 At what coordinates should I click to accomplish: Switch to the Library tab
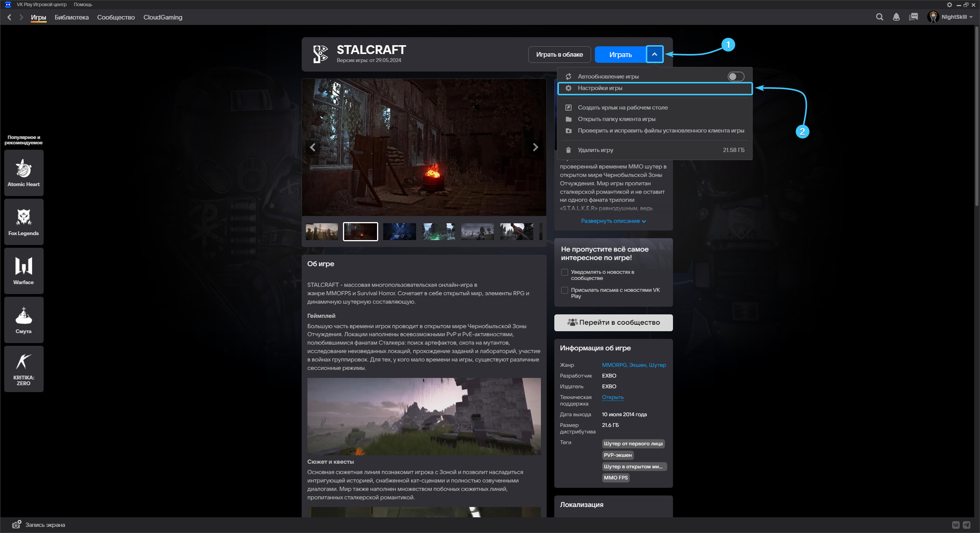click(72, 17)
